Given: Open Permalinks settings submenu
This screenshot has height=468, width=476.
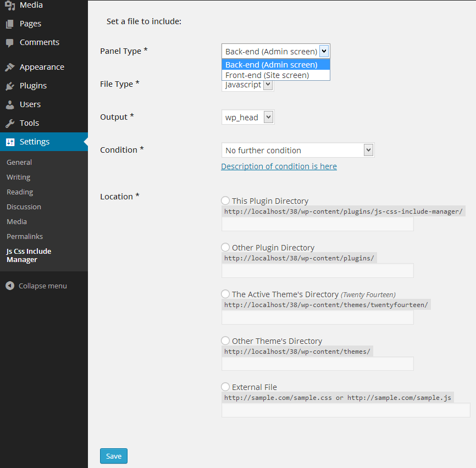Looking at the screenshot, I should [25, 237].
